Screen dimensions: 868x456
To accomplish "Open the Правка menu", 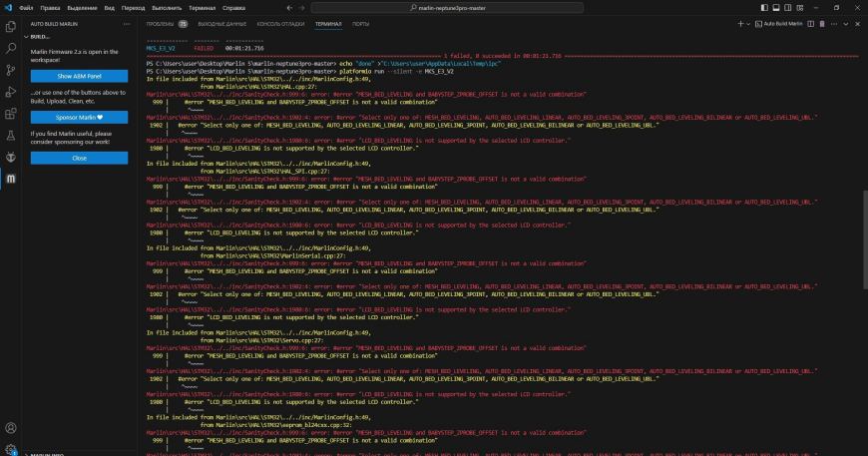I will (x=50, y=8).
